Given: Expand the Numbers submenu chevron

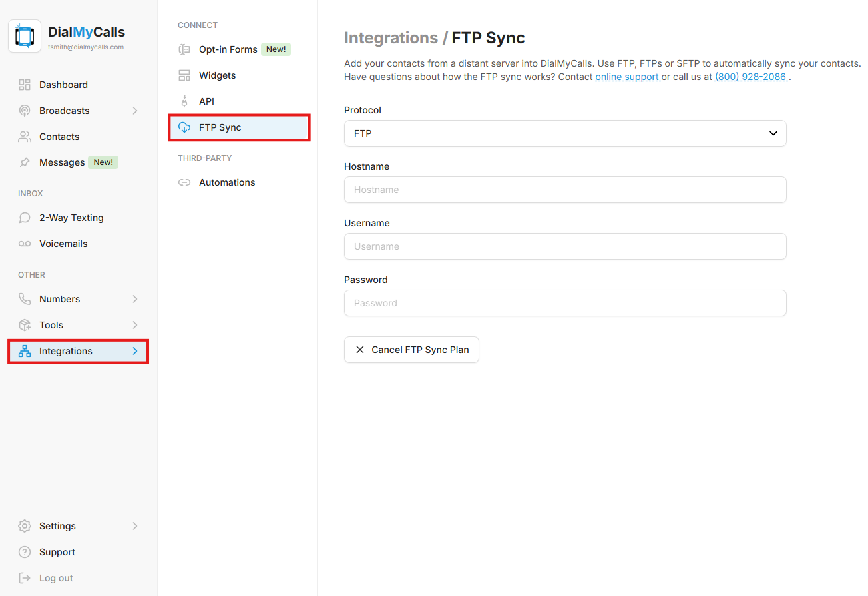Looking at the screenshot, I should coord(135,299).
